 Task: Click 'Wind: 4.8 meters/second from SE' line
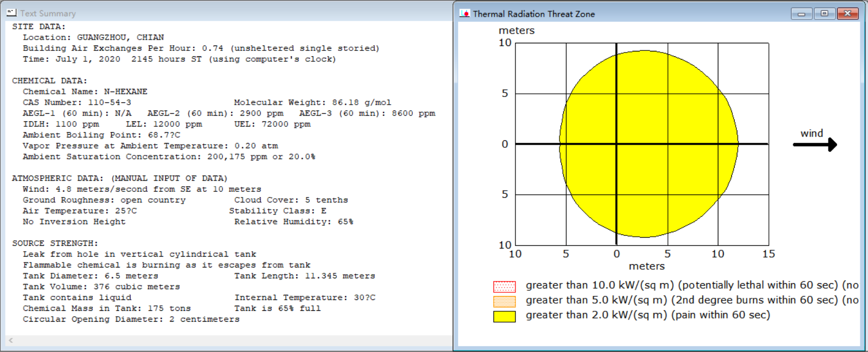142,189
